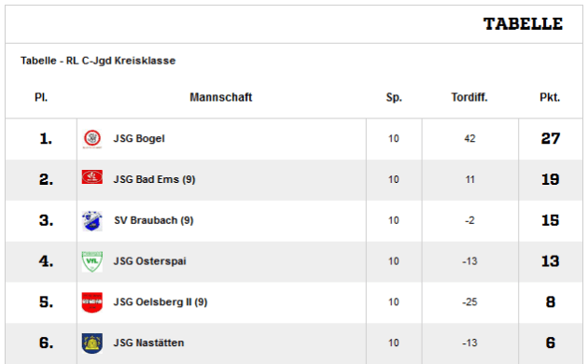This screenshot has width=588, height=364.
Task: Click the JSG Osterspai team name
Action: click(x=149, y=261)
